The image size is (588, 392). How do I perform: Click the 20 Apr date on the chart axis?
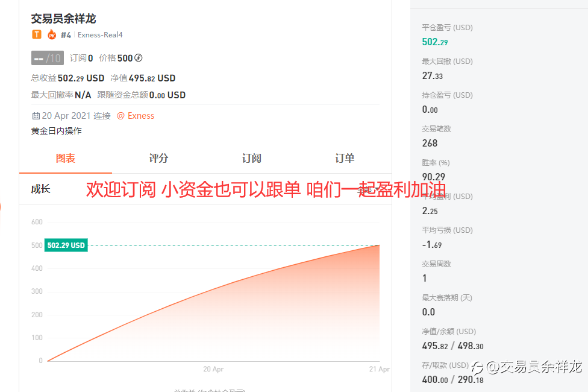pos(213,369)
